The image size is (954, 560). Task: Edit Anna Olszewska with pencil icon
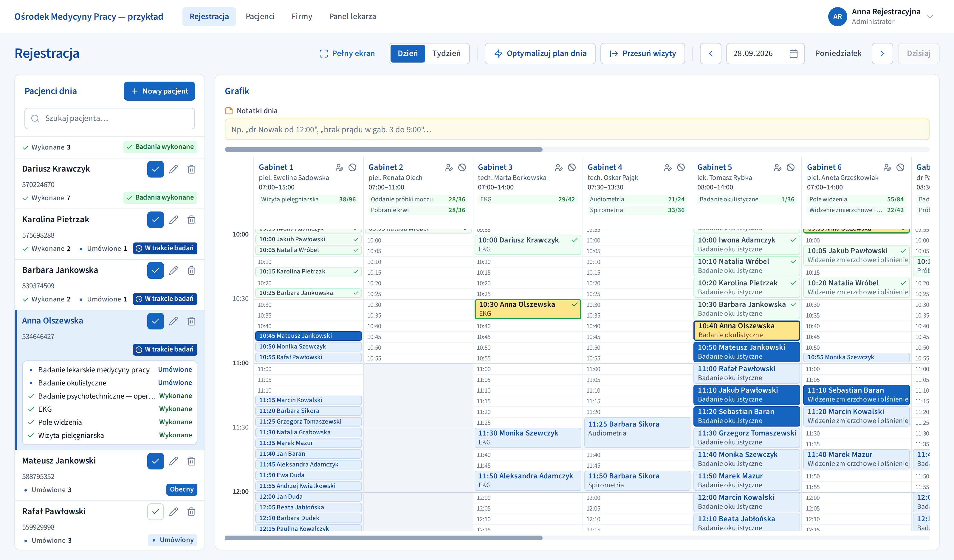174,321
